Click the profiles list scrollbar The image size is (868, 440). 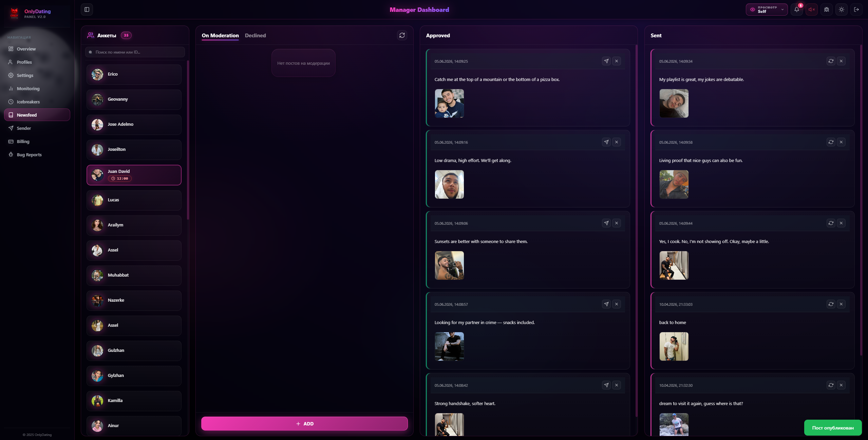pos(188,140)
